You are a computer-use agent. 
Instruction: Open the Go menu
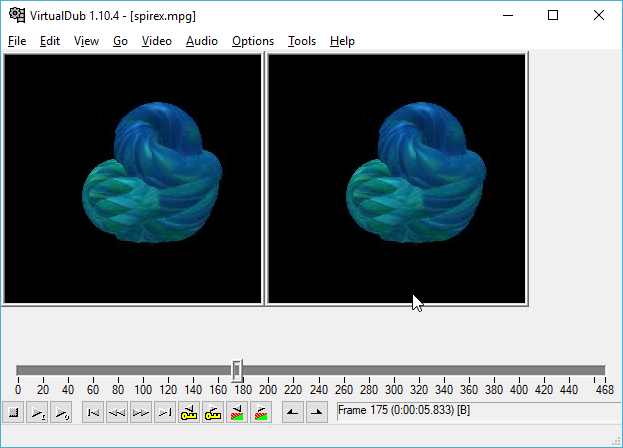120,41
